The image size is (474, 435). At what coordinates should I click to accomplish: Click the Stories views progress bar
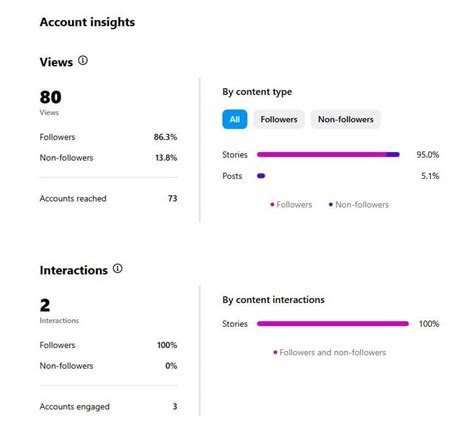click(328, 155)
